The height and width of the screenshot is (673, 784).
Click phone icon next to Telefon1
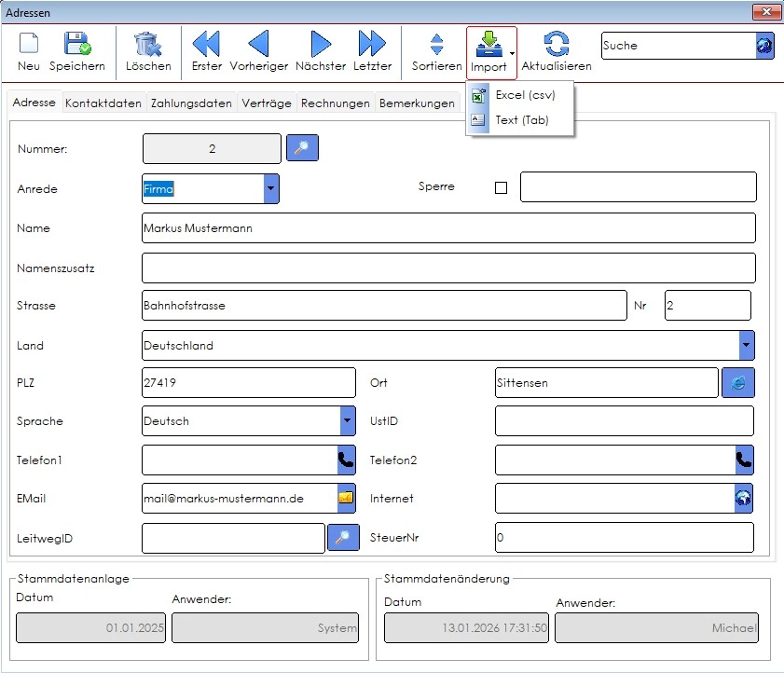click(x=346, y=460)
